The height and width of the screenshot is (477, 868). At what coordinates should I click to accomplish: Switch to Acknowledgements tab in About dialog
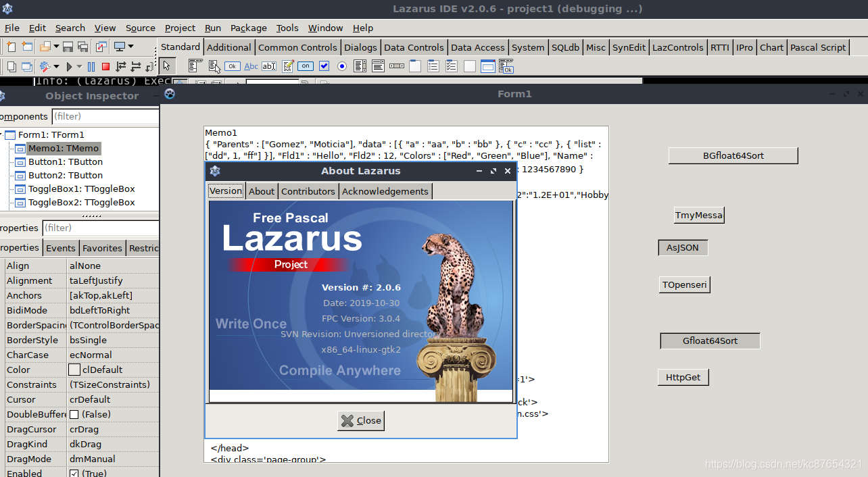pos(385,191)
